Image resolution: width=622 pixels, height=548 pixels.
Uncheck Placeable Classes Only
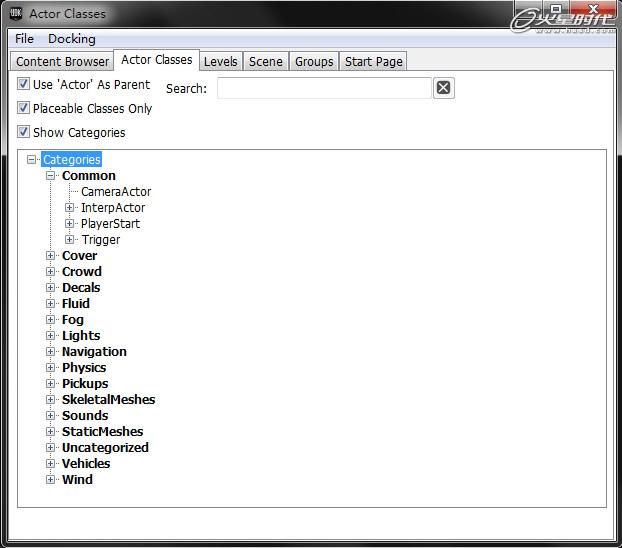point(23,108)
